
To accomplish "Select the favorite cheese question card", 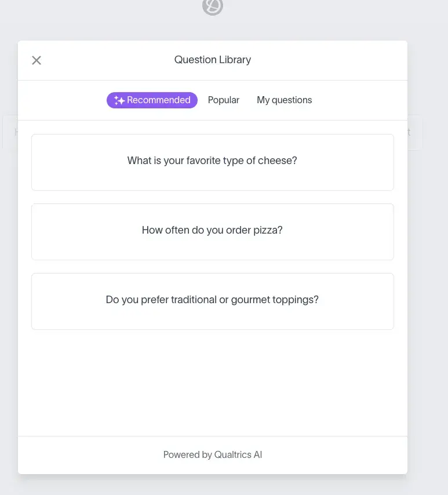I will 213,161.
